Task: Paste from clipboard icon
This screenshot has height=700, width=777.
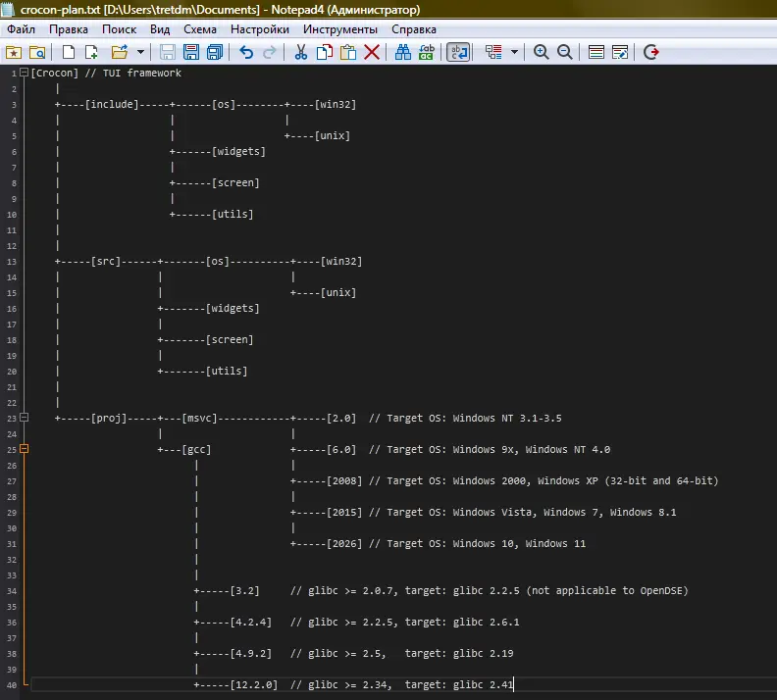Action: tap(348, 52)
